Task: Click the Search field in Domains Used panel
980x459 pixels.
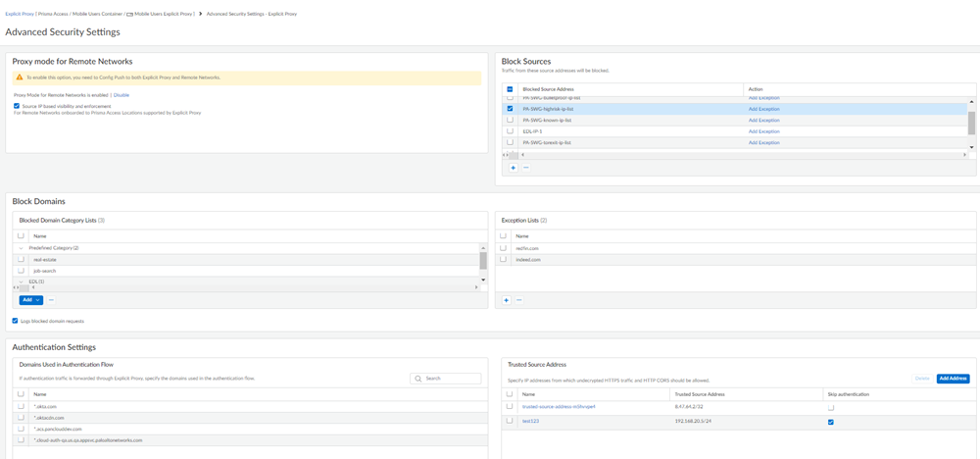Action: [x=451, y=379]
